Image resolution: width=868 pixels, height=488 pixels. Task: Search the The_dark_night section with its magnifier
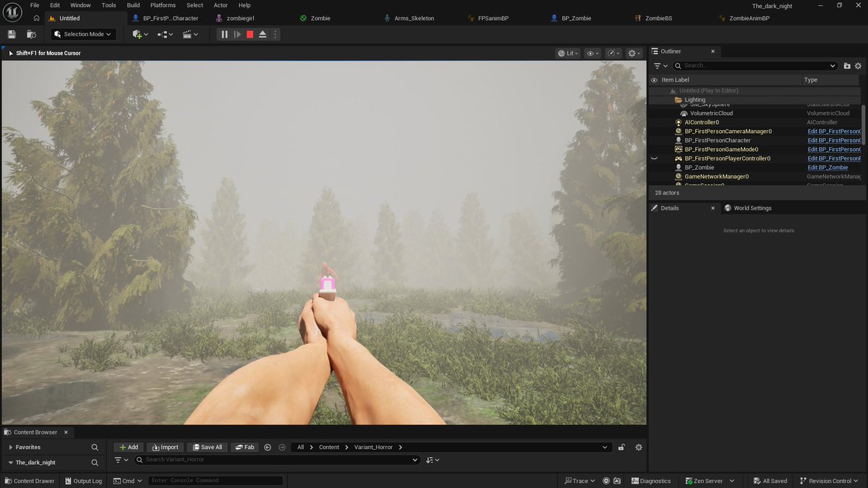(95, 463)
